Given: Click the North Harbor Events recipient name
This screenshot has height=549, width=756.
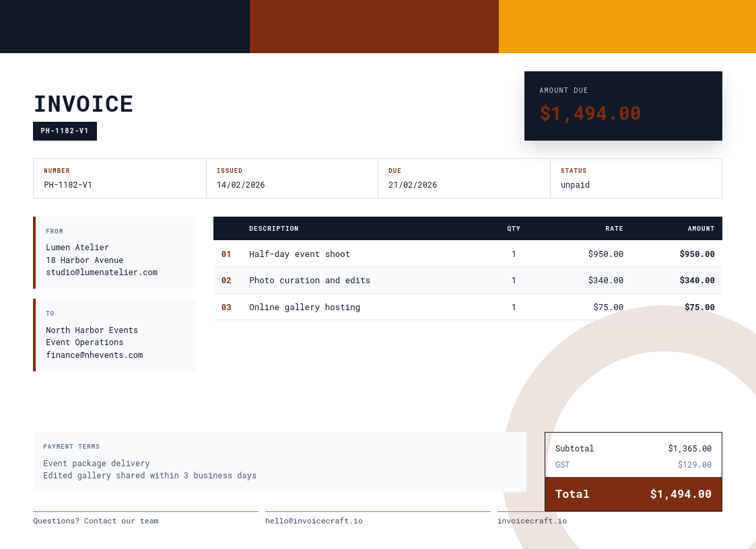Looking at the screenshot, I should point(92,330).
